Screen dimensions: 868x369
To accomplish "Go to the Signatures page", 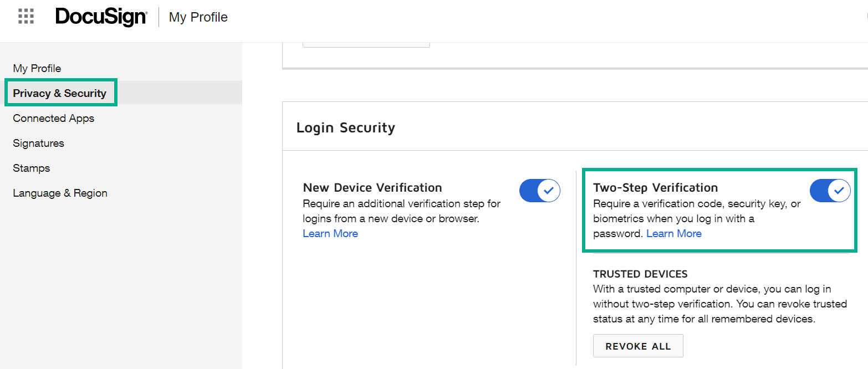I will click(38, 143).
